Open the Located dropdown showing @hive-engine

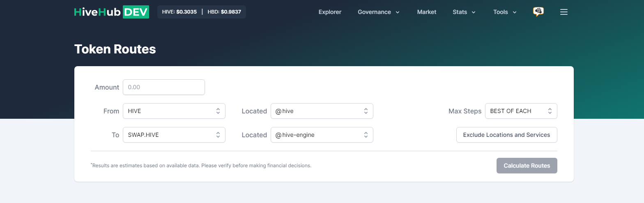[x=322, y=135]
